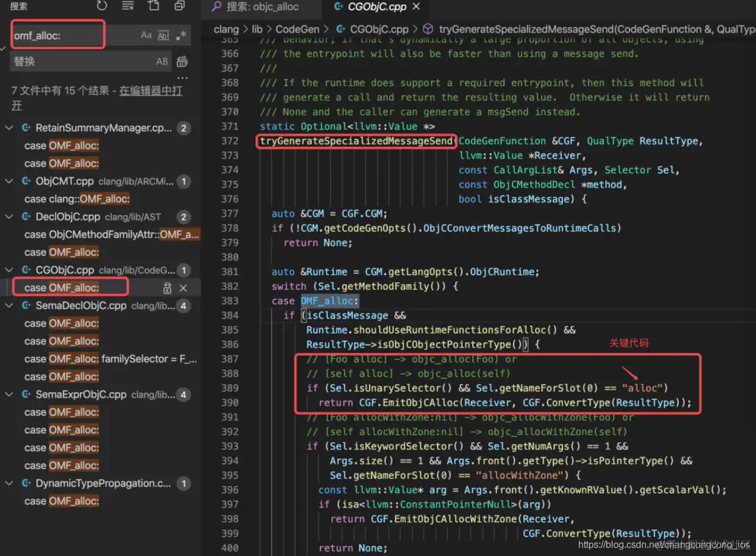This screenshot has height=556, width=756.
Task: Click the Replace All icon
Action: pos(182,61)
